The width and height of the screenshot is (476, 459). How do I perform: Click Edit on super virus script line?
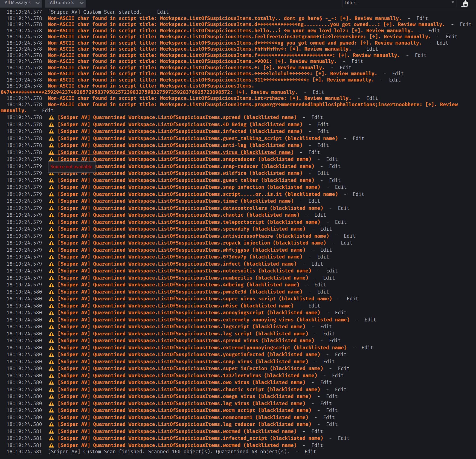coord(352,299)
